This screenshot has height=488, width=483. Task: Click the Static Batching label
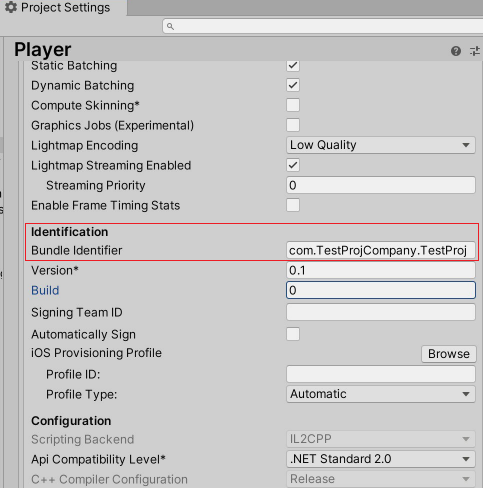pos(74,66)
